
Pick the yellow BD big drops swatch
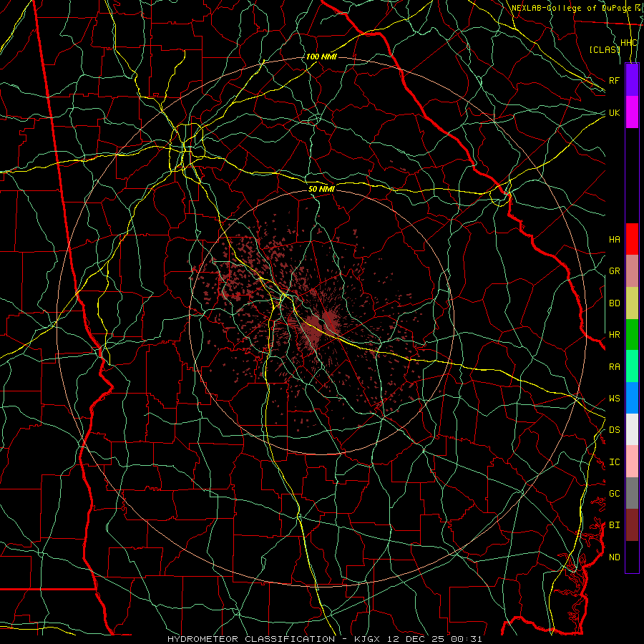pos(632,303)
